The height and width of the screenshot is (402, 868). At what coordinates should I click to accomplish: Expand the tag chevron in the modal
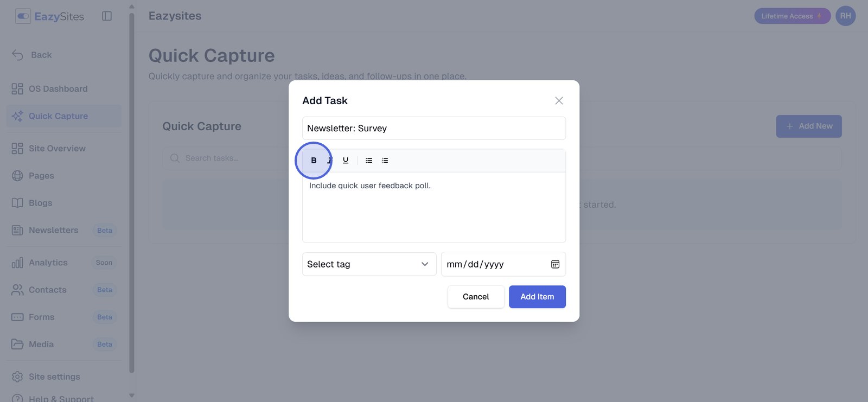425,264
